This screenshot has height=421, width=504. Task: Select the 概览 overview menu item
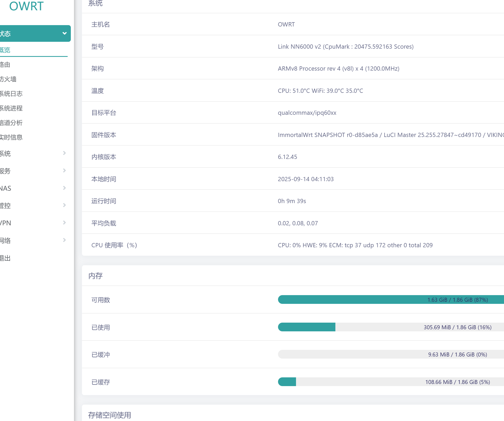[x=5, y=50]
